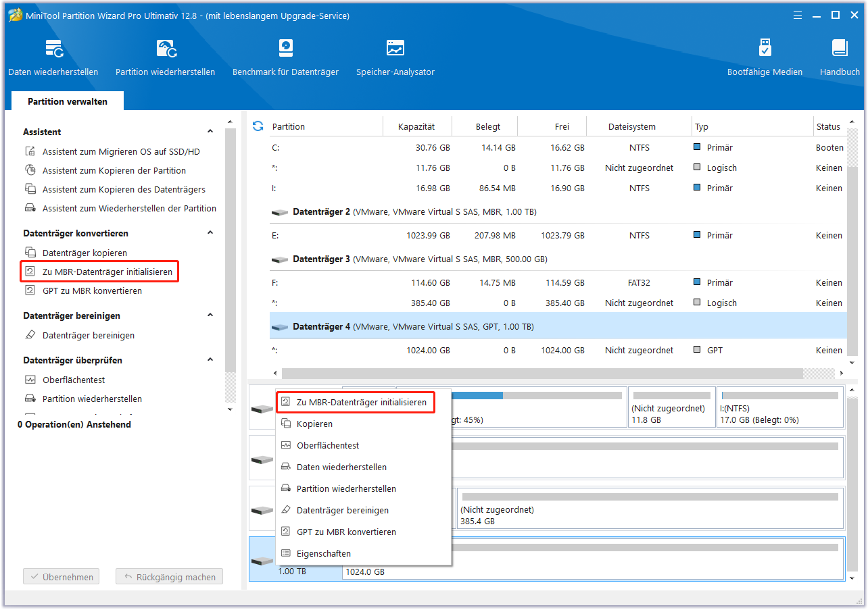Click 11.8 GB unallocated block in disk map
Screen dimensions: 868x610
[671, 407]
